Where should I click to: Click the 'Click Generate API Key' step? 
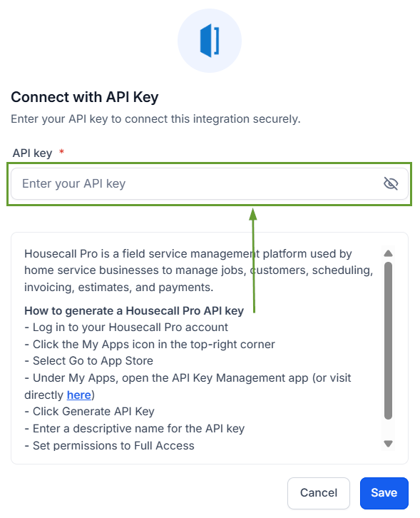(89, 412)
